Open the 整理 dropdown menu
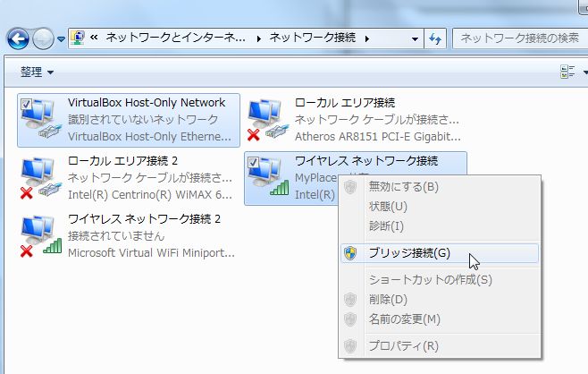Image resolution: width=588 pixels, height=374 pixels. click(x=37, y=71)
